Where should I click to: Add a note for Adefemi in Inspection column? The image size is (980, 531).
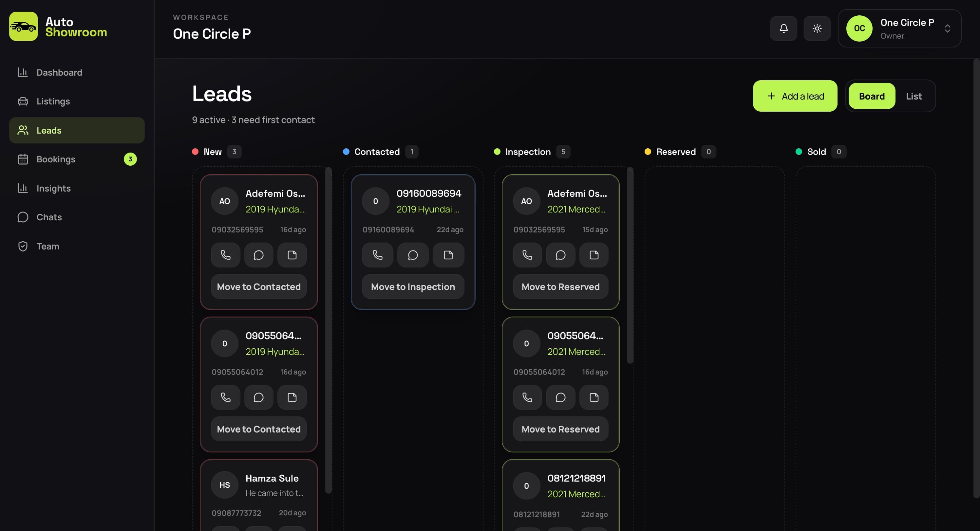(x=594, y=255)
